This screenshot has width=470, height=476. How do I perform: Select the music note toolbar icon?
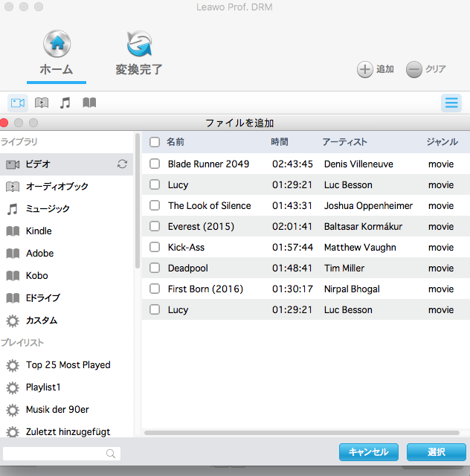pyautogui.click(x=65, y=103)
